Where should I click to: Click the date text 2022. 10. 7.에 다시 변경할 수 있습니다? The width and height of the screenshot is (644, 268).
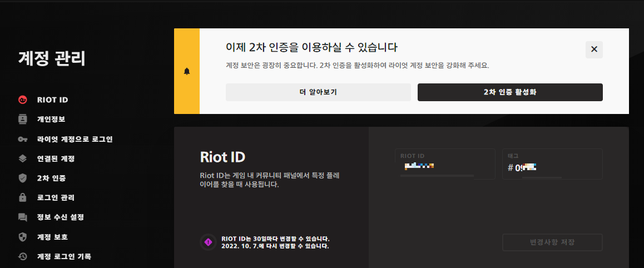pyautogui.click(x=275, y=246)
